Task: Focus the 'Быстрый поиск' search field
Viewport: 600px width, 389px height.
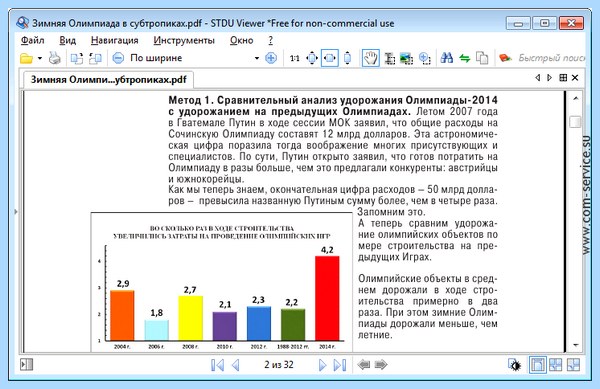Action: click(x=551, y=58)
